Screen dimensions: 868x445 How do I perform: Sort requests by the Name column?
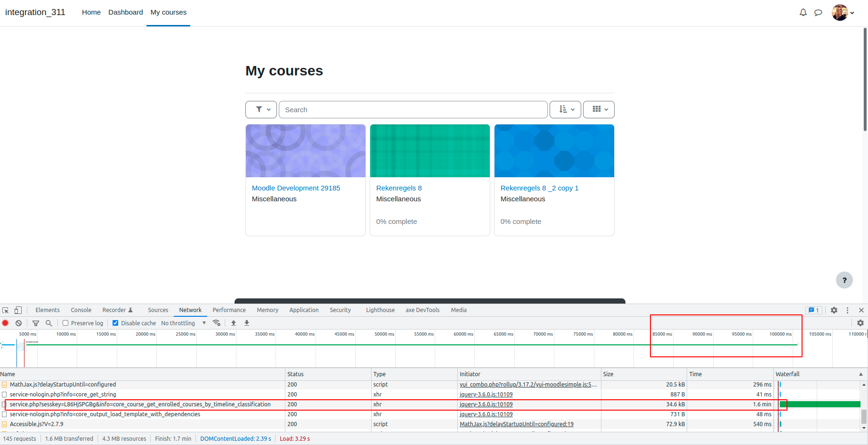[x=143, y=374]
